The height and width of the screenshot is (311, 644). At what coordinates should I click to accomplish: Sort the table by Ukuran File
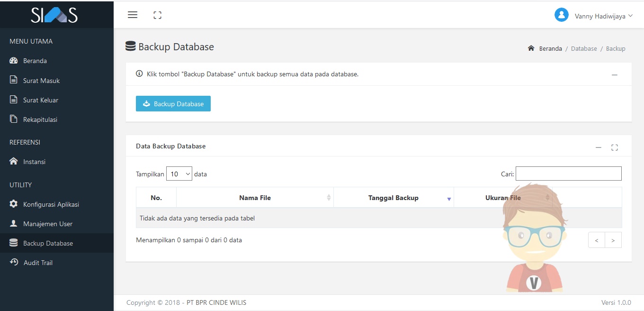pyautogui.click(x=503, y=198)
